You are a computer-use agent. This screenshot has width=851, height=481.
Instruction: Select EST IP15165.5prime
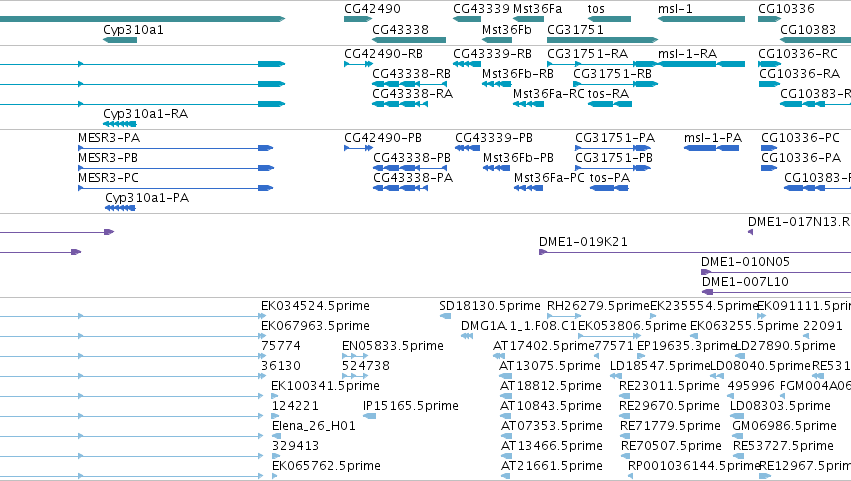coord(369,416)
